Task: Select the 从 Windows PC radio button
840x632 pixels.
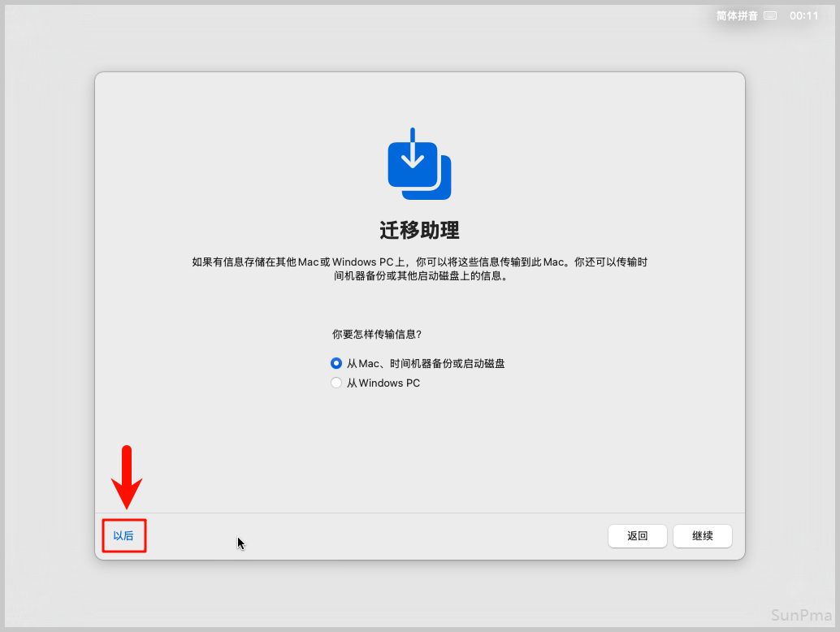Action: pyautogui.click(x=336, y=383)
